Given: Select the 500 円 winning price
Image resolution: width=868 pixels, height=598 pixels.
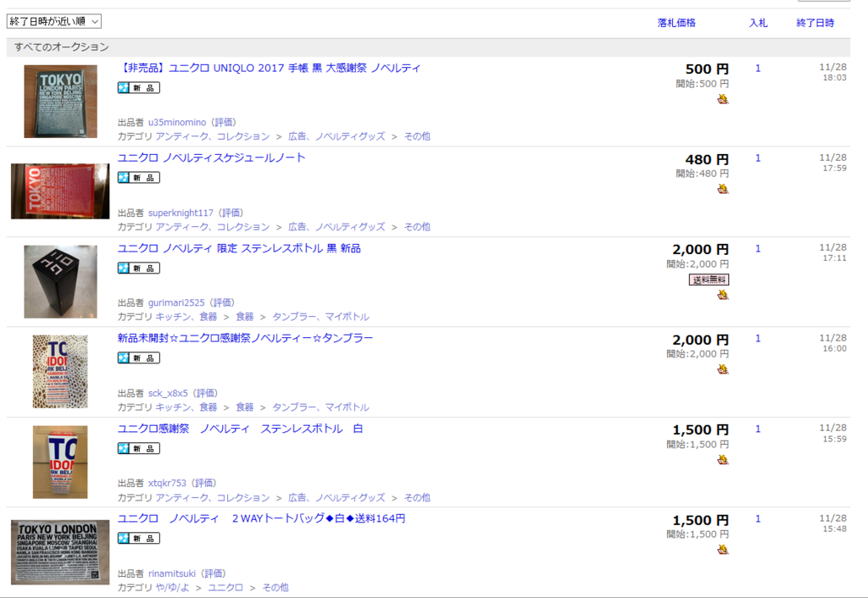Looking at the screenshot, I should point(707,69).
